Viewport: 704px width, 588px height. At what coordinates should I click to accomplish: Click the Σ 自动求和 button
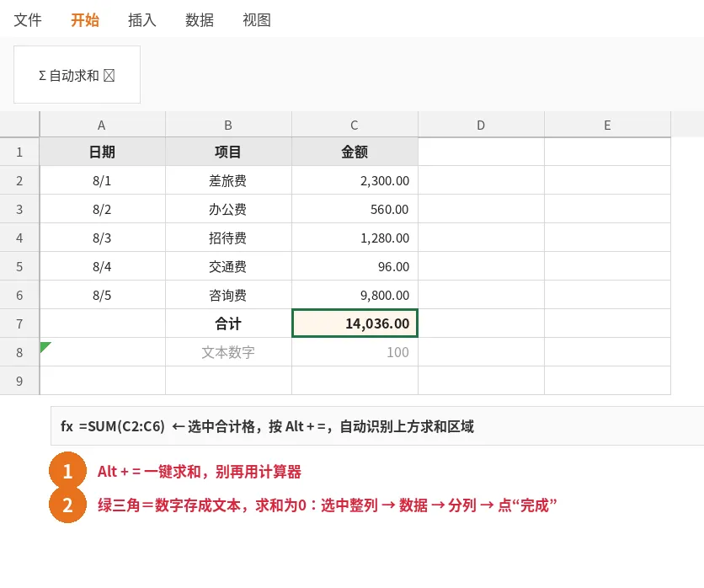77,75
